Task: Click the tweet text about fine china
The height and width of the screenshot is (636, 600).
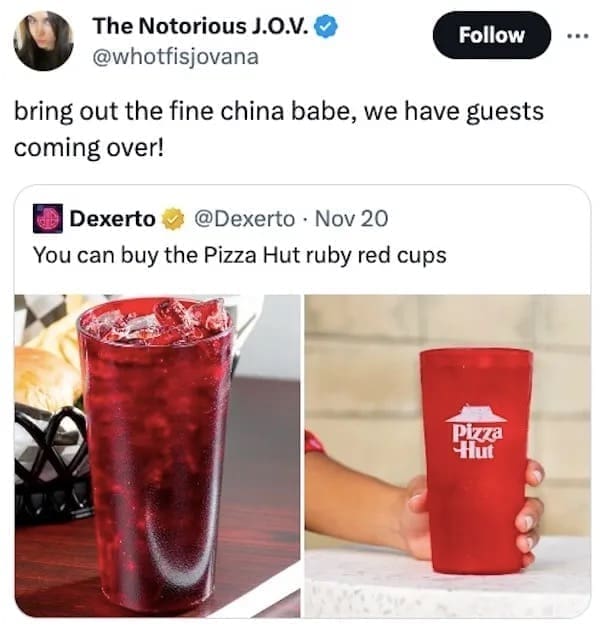Action: (x=279, y=129)
